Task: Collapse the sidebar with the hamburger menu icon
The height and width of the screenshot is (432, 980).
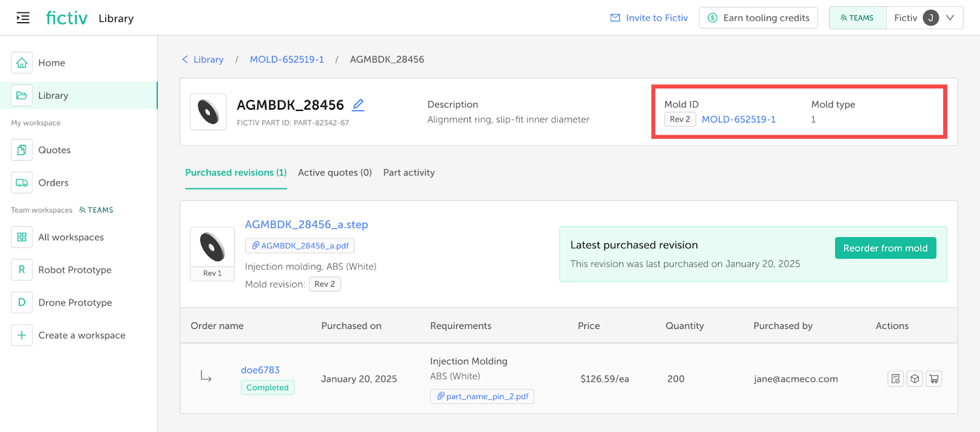Action: click(x=23, y=18)
